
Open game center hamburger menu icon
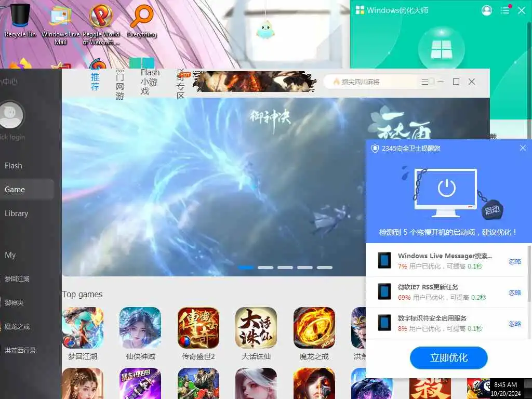[425, 82]
